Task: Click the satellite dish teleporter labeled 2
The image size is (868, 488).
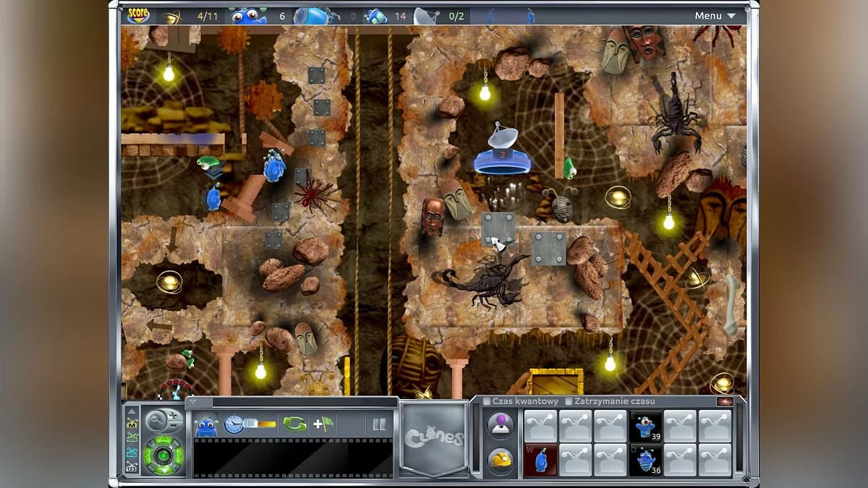Action: click(503, 150)
